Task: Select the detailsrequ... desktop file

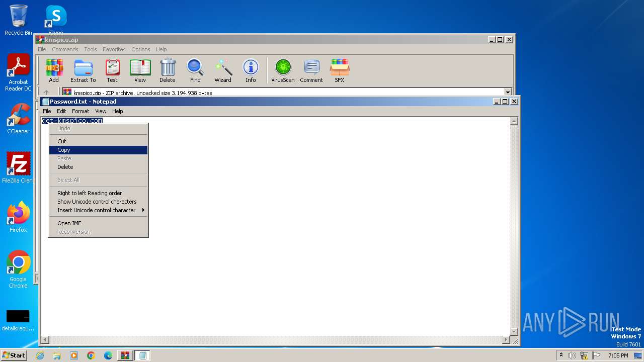Action: pyautogui.click(x=18, y=321)
